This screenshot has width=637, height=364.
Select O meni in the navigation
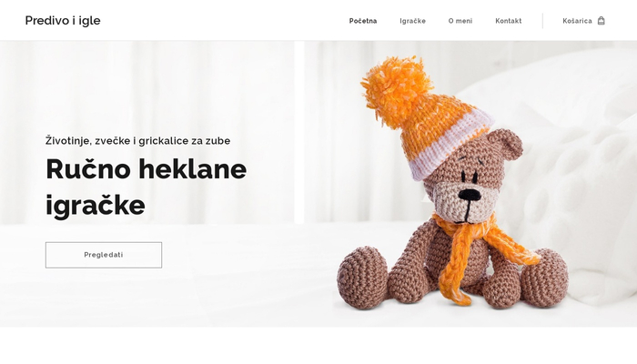click(460, 21)
